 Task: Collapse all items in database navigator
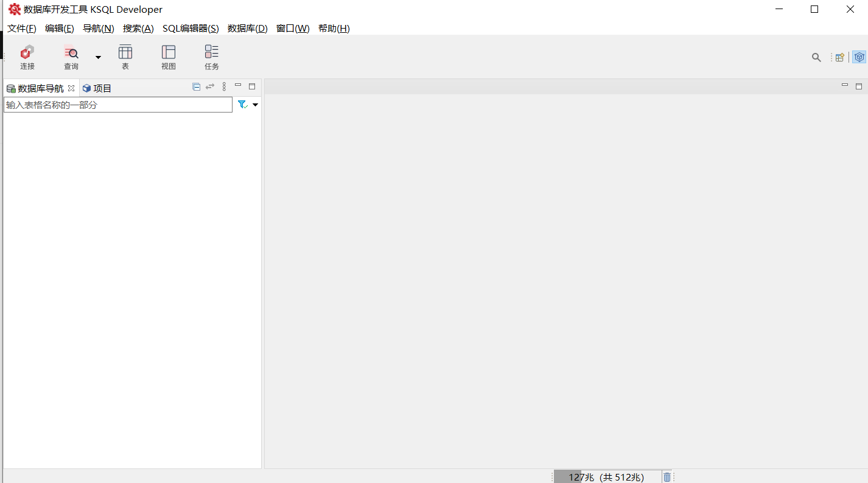[196, 87]
